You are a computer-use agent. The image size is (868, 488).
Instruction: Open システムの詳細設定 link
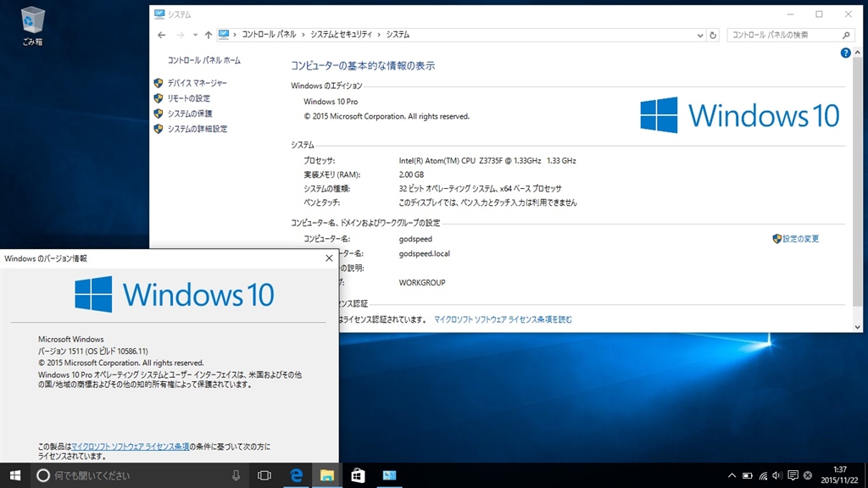(198, 129)
